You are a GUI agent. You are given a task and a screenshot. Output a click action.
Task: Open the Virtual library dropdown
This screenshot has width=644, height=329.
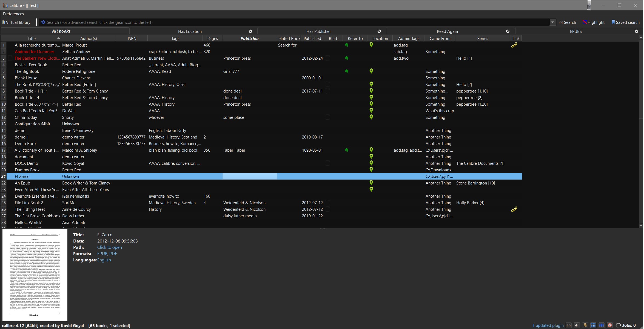(x=16, y=22)
